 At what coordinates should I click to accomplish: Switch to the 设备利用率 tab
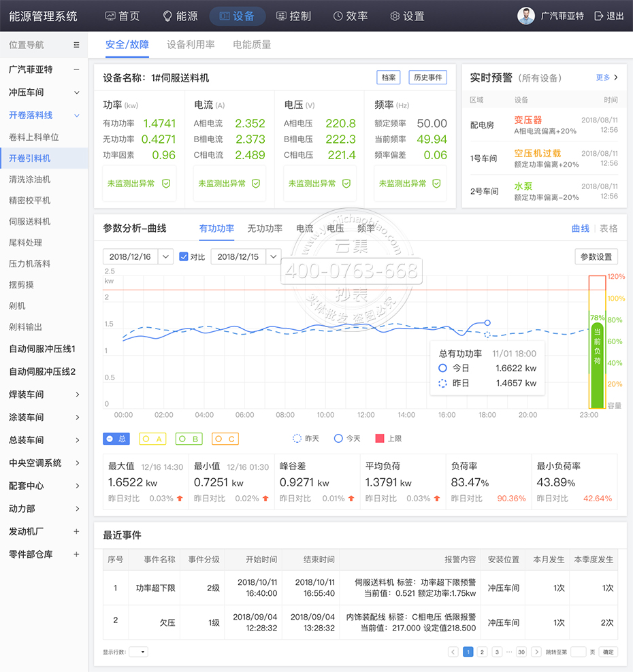[191, 45]
